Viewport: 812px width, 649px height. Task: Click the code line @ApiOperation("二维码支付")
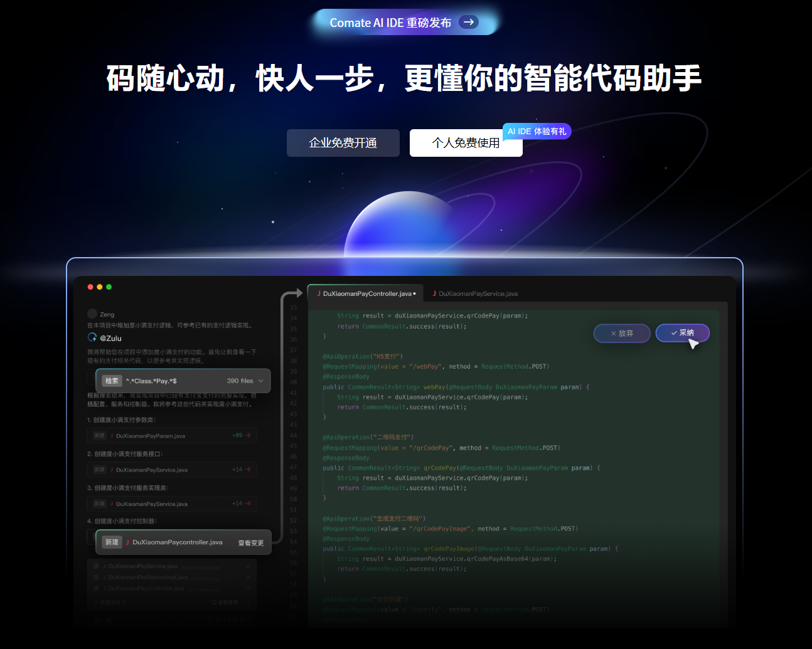click(x=368, y=437)
